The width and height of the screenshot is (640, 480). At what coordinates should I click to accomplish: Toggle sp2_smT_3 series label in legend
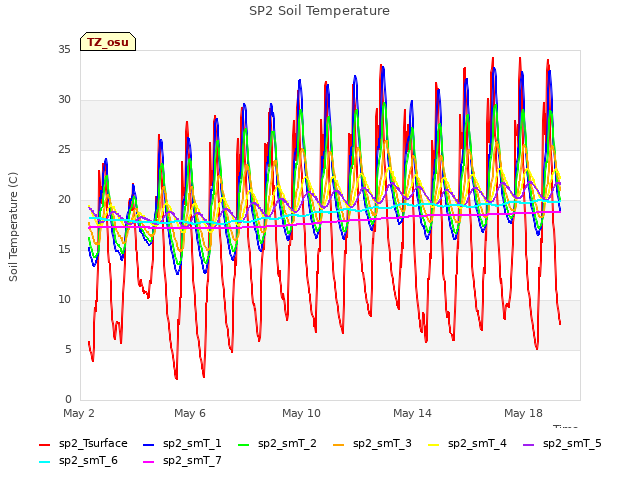[x=382, y=444]
